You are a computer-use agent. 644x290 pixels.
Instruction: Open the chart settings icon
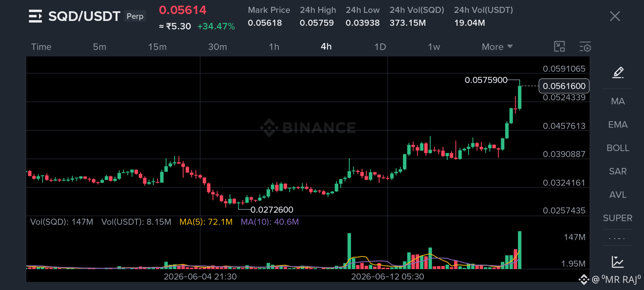click(x=585, y=47)
